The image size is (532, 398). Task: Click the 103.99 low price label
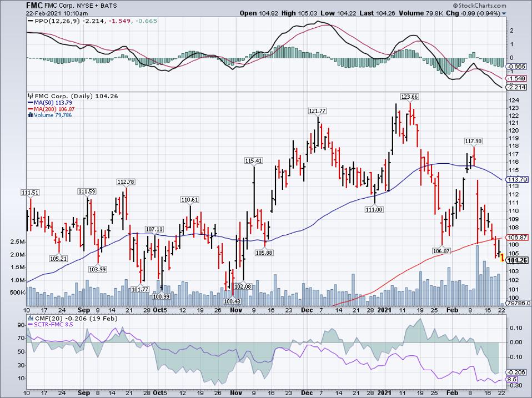pyautogui.click(x=97, y=270)
